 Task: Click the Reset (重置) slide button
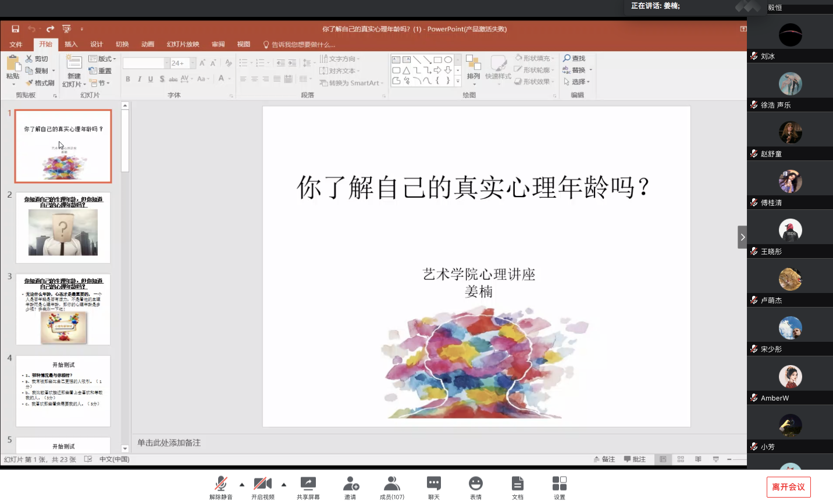[x=100, y=70]
